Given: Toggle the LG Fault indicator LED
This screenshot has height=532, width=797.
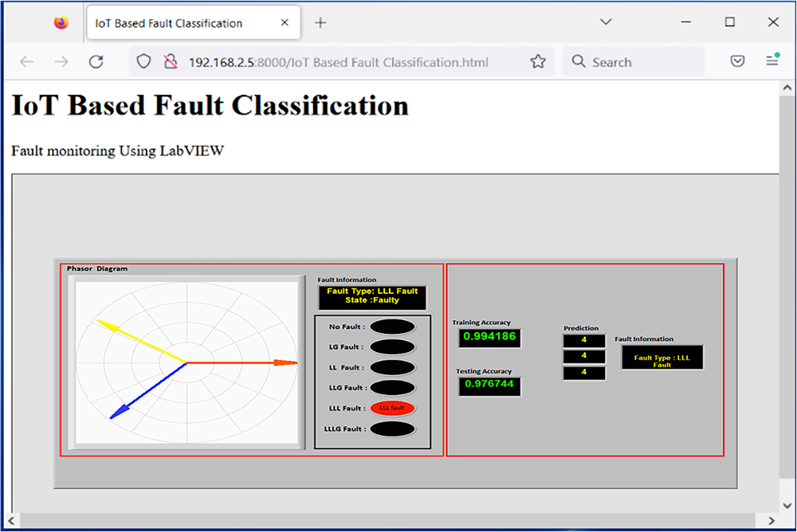Looking at the screenshot, I should tap(392, 347).
